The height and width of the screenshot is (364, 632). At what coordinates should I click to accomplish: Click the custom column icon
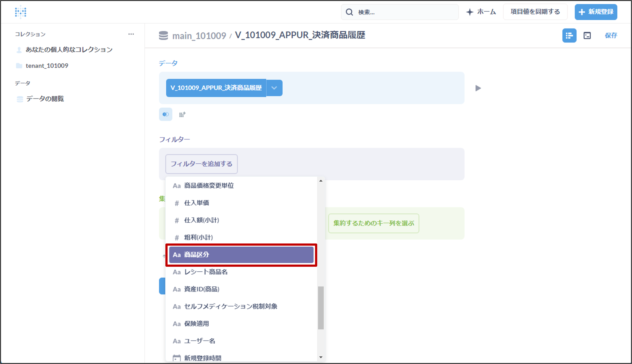click(182, 114)
